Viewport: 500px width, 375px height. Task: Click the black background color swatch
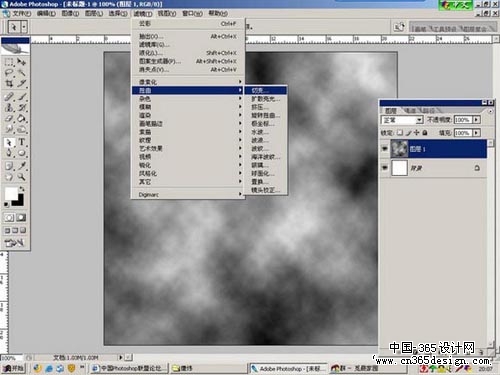pyautogui.click(x=19, y=200)
